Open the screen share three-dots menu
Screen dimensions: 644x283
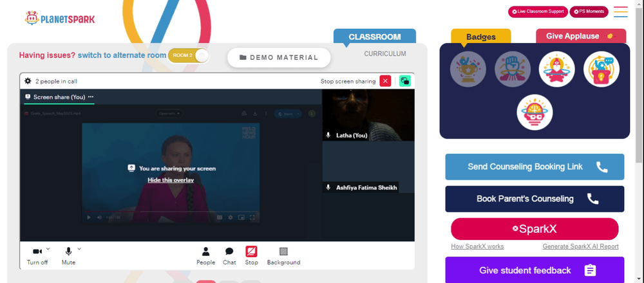91,97
